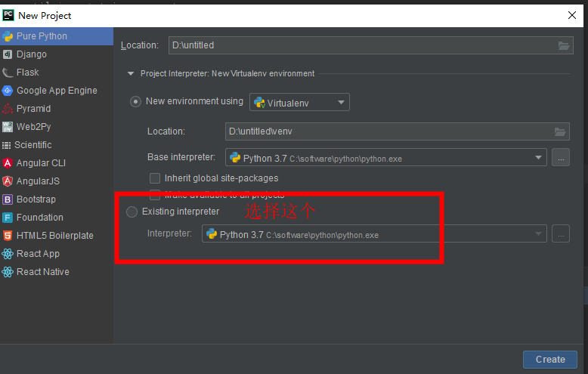Click the 'Interpreter:' label
This screenshot has height=374, width=588.
coord(169,233)
